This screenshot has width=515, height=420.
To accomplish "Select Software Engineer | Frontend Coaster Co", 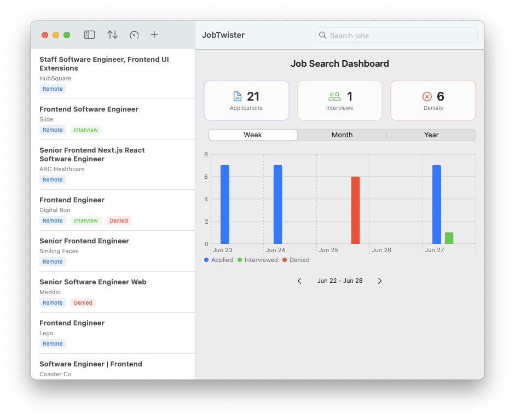I will [x=113, y=367].
